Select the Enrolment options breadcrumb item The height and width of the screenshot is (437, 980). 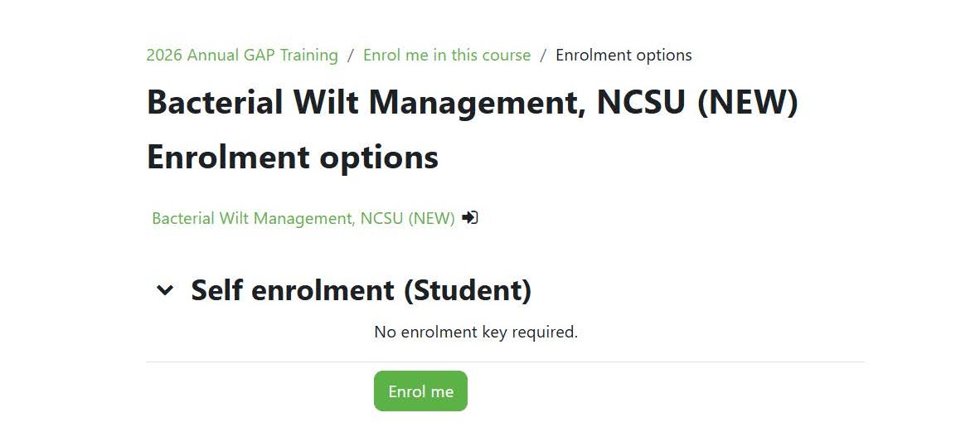point(623,56)
